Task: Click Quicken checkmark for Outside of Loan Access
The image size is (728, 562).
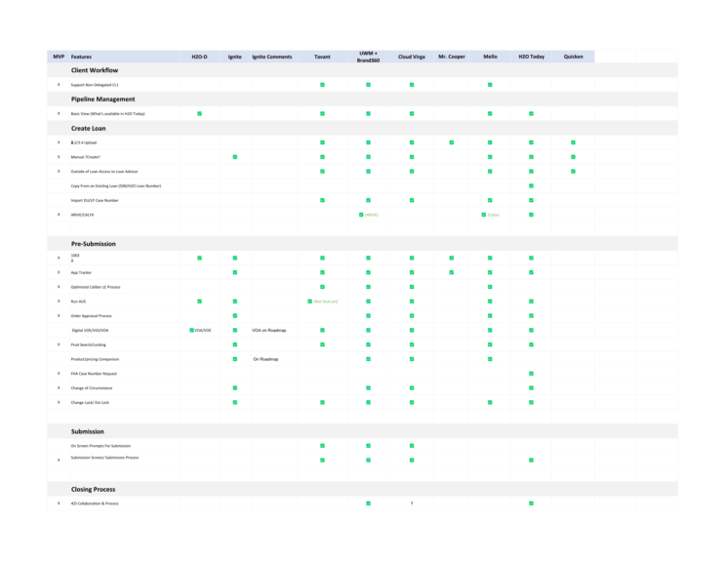Action: [x=573, y=172]
